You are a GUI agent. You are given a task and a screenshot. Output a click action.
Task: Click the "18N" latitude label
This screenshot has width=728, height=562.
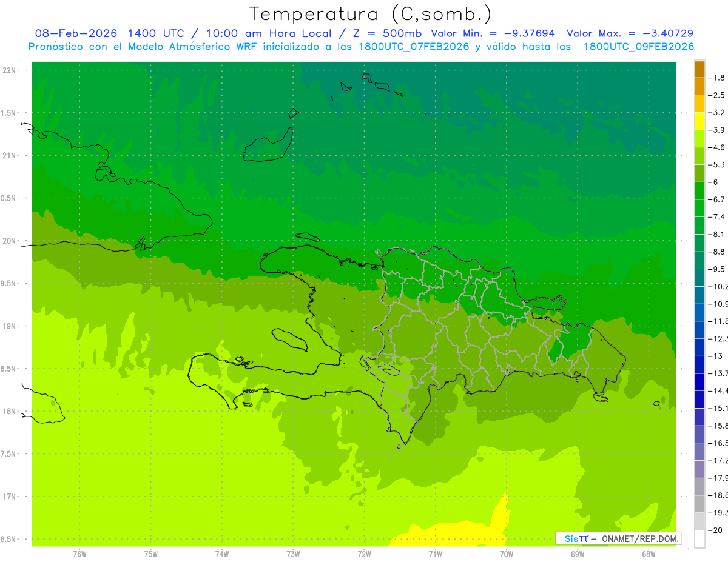click(x=10, y=411)
